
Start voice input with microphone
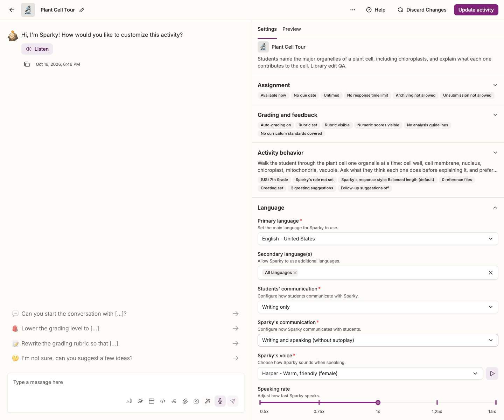click(x=220, y=401)
